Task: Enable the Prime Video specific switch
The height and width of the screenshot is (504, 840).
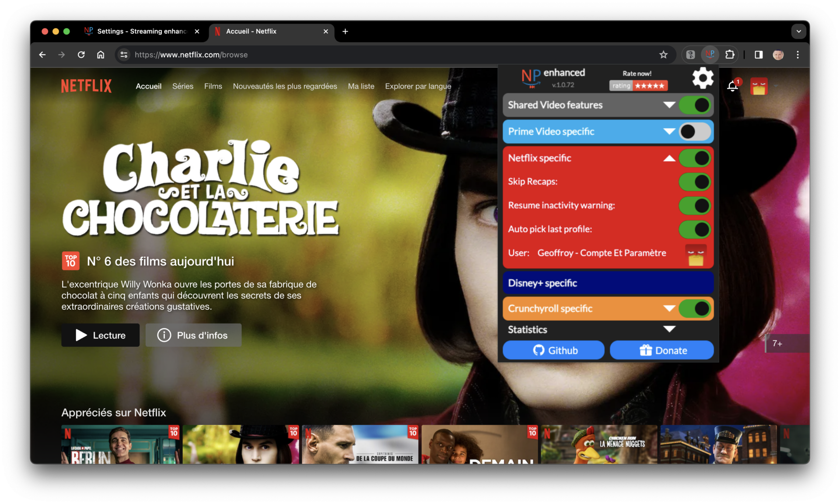Action: point(695,132)
